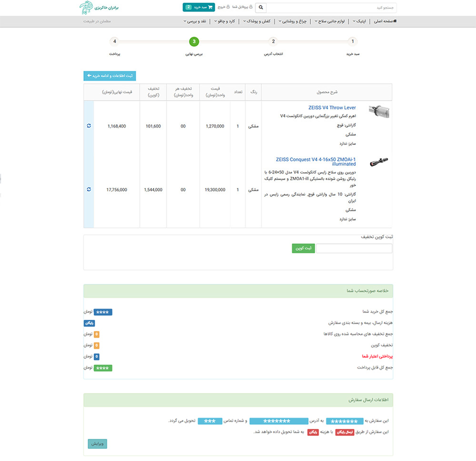Expand lights (چراغ و روشنایی) menu

[292, 21]
